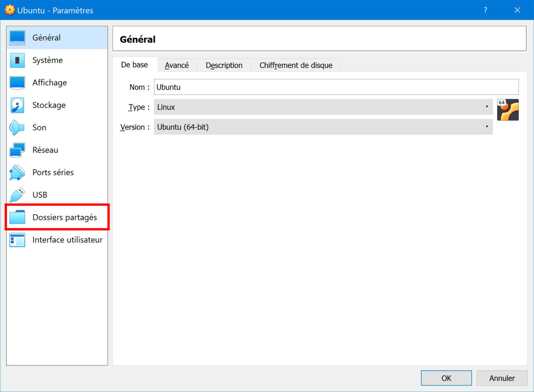Confirm settings with the OK button
Screen dimensions: 534x392
pyautogui.click(x=446, y=378)
